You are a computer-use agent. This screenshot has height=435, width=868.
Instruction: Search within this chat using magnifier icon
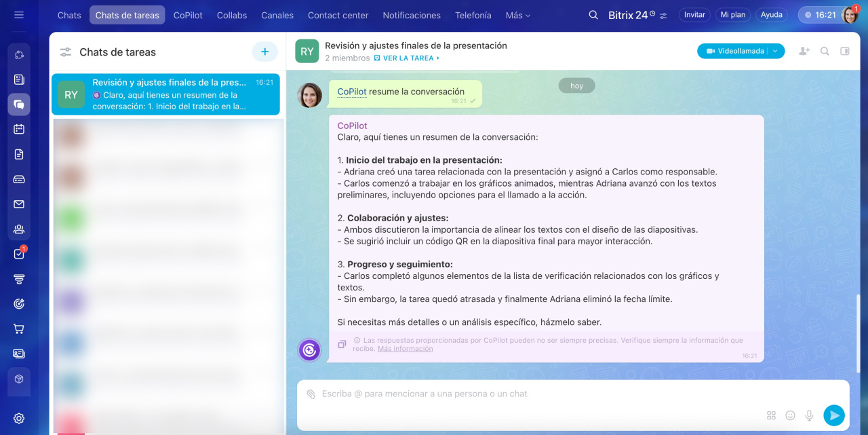[825, 51]
